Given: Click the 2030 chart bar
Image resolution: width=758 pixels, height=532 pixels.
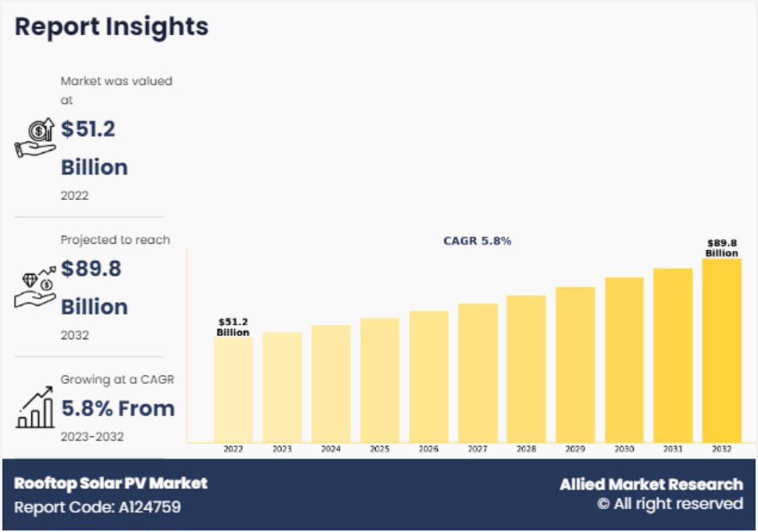Looking at the screenshot, I should pos(624,360).
